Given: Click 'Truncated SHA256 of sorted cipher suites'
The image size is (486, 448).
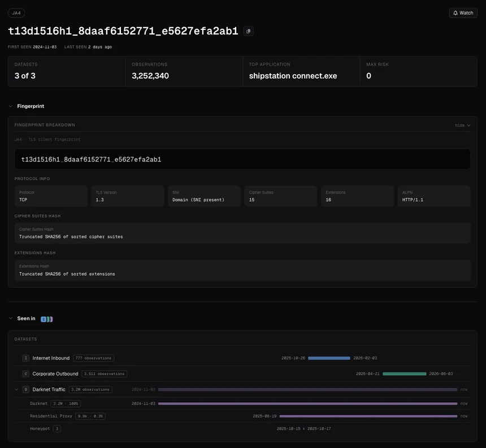Looking at the screenshot, I should pos(71,237).
